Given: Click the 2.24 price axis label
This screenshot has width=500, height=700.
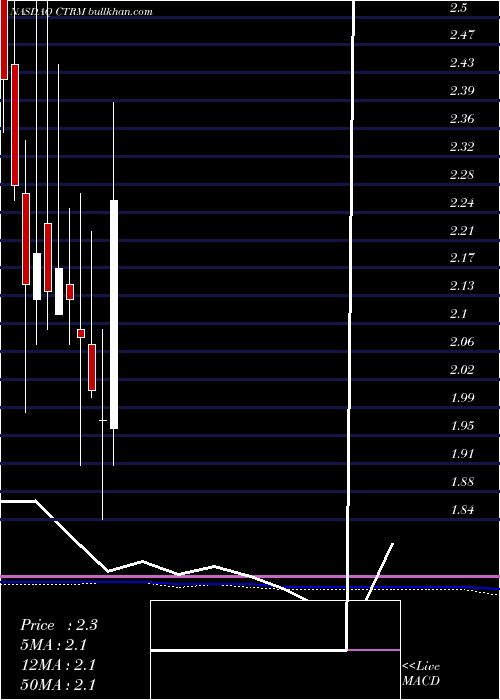Looking at the screenshot, I should pyautogui.click(x=462, y=203).
